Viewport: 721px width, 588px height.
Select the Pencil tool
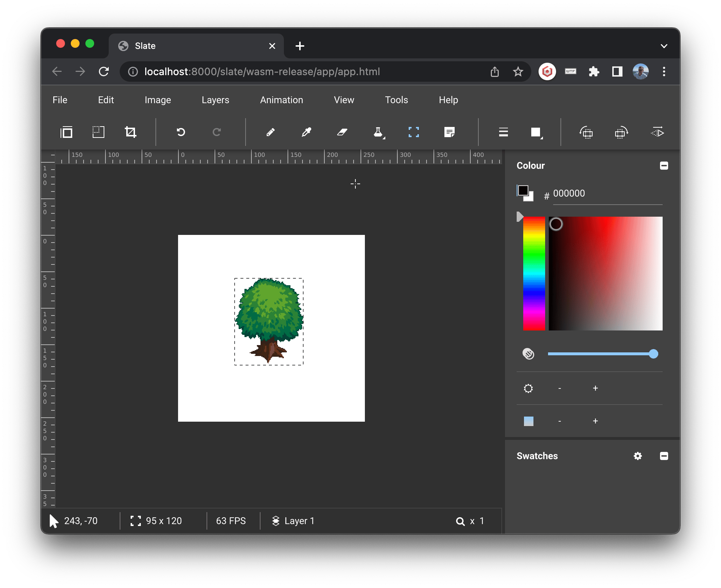pos(271,132)
